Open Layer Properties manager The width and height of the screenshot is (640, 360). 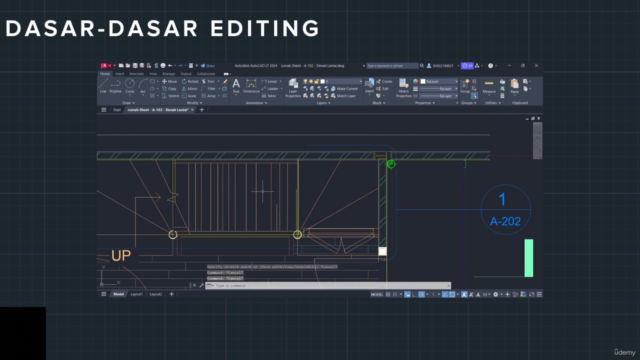click(x=293, y=88)
